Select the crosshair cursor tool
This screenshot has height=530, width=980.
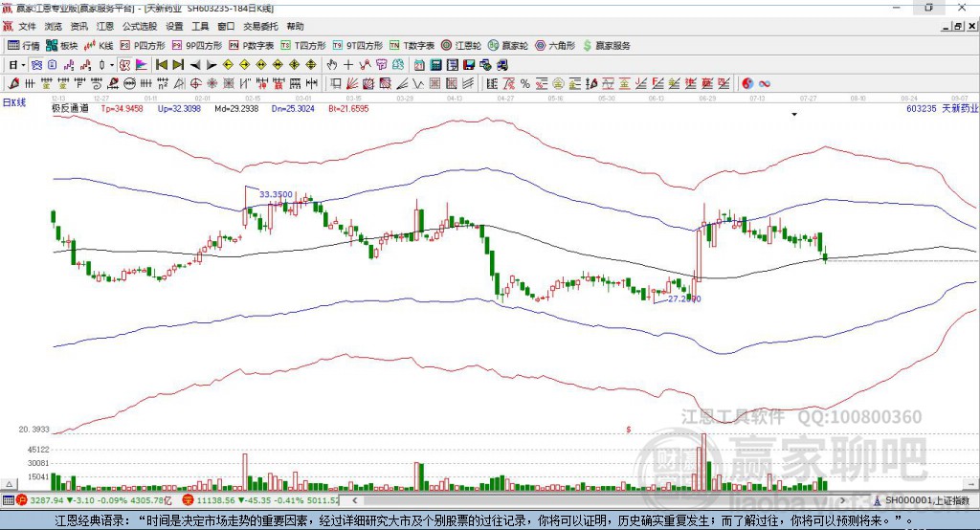348,65
